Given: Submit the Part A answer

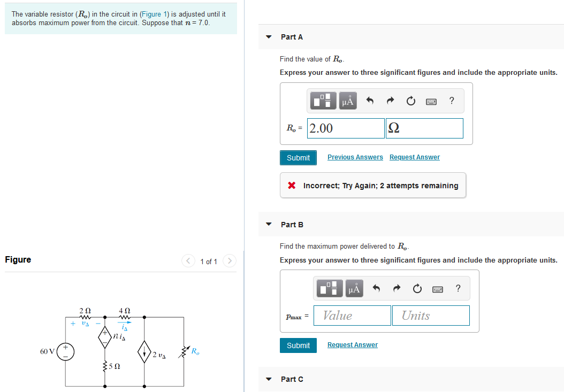Looking at the screenshot, I should coord(298,158).
